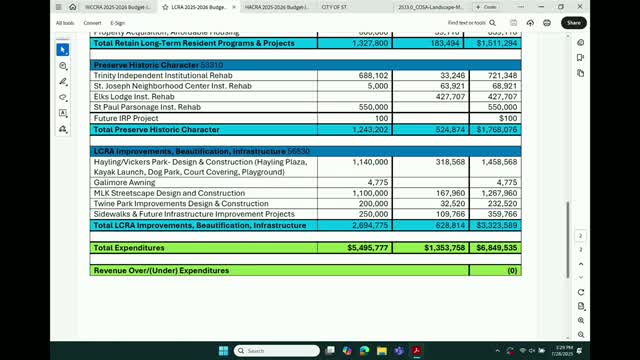Select the arrow selection tool
The image size is (640, 360).
point(63,50)
